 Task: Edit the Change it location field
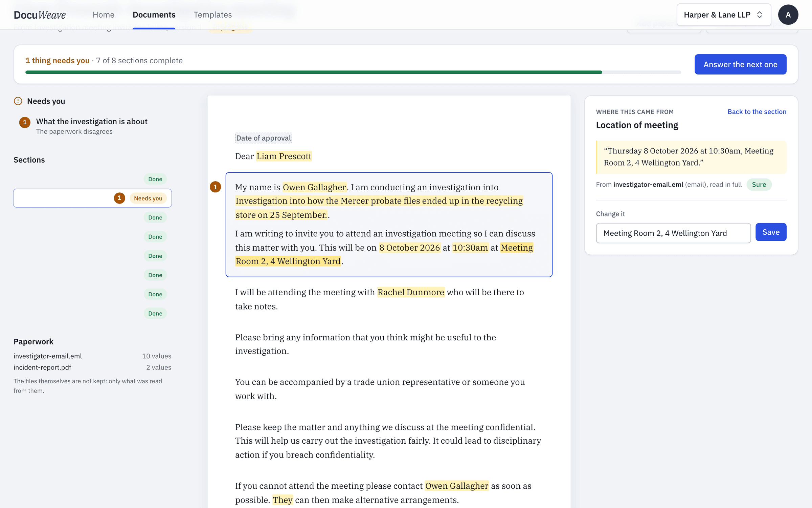coord(673,233)
